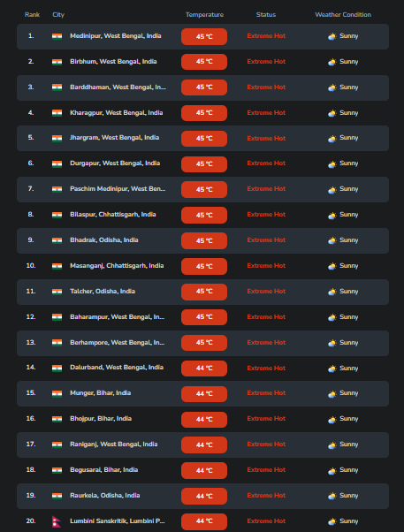
Task: Click the Weather Condition column header
Action: click(343, 15)
